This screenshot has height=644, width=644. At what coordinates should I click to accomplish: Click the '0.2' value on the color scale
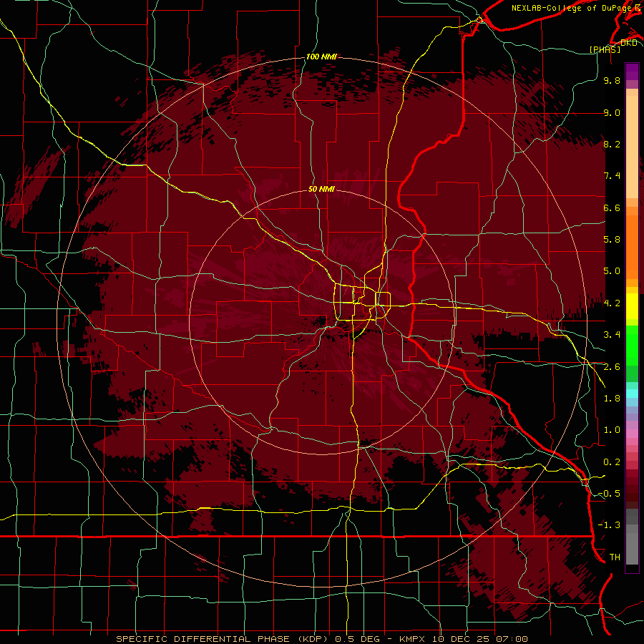coord(612,462)
